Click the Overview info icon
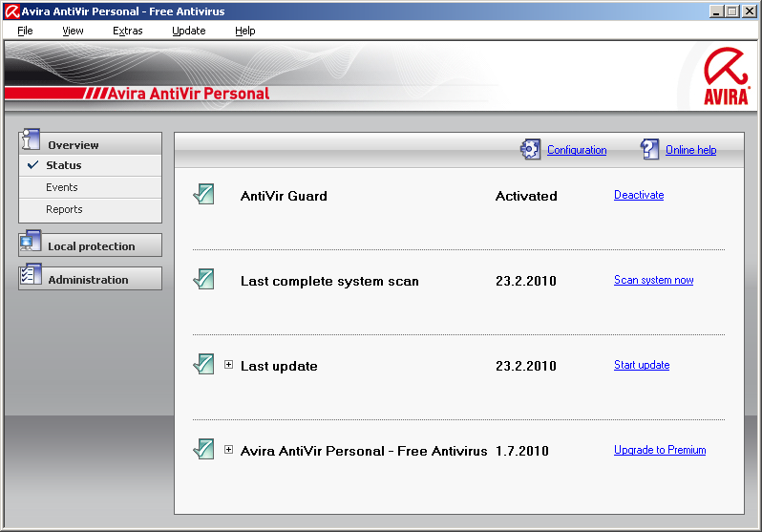This screenshot has width=762, height=532. tap(31, 140)
